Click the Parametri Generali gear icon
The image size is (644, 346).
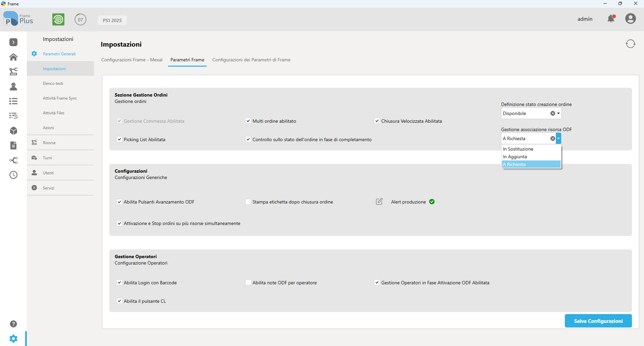(x=34, y=54)
